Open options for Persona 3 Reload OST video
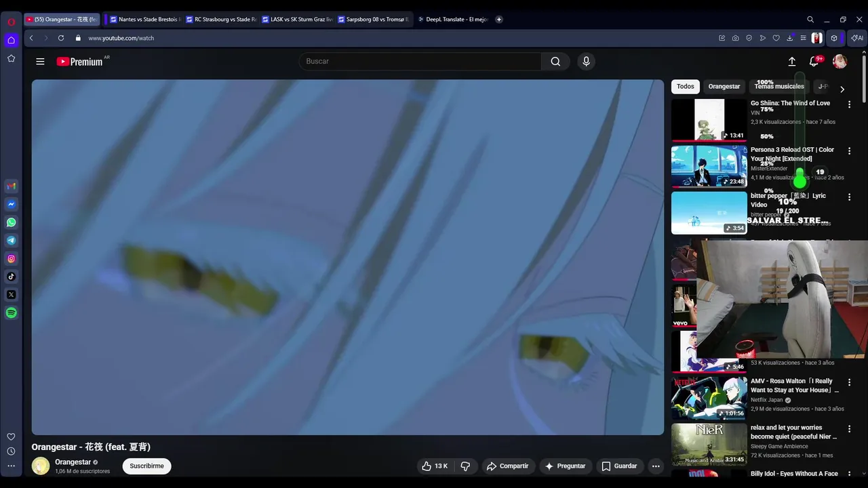The image size is (868, 488). tap(849, 151)
